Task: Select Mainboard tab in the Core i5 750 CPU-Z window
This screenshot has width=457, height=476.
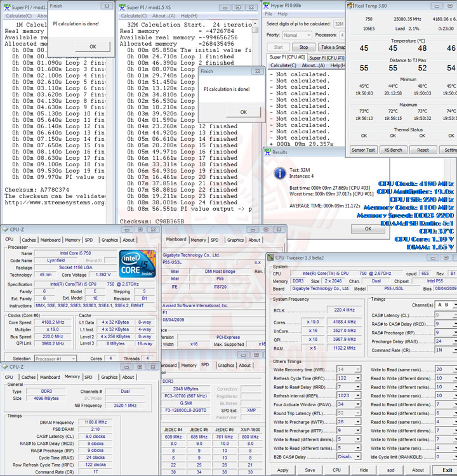Action: tap(50, 240)
